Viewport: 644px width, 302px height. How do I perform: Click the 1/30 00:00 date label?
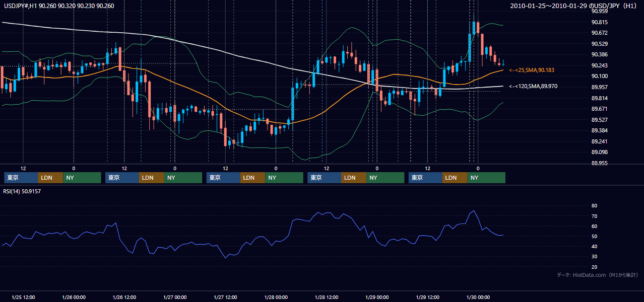tap(478, 297)
